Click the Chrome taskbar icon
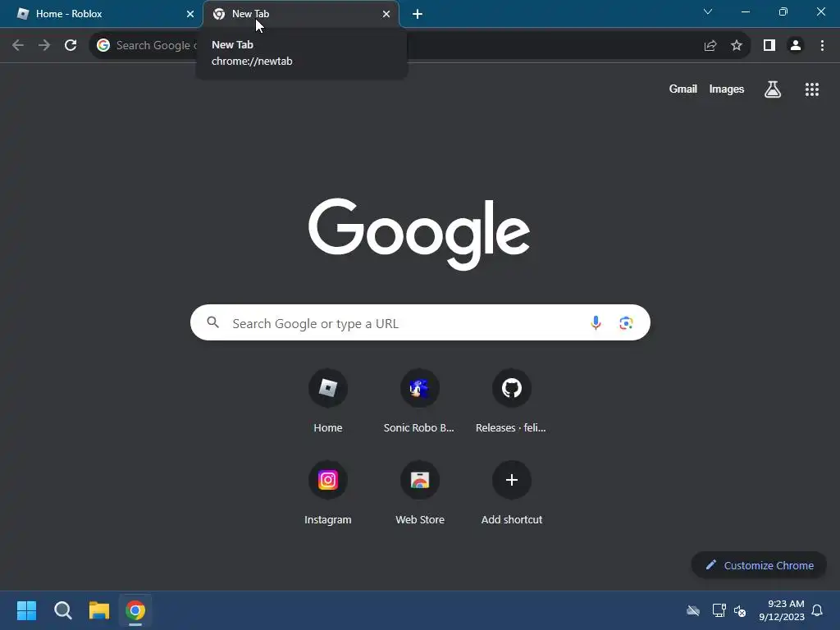This screenshot has height=630, width=840. tap(135, 610)
